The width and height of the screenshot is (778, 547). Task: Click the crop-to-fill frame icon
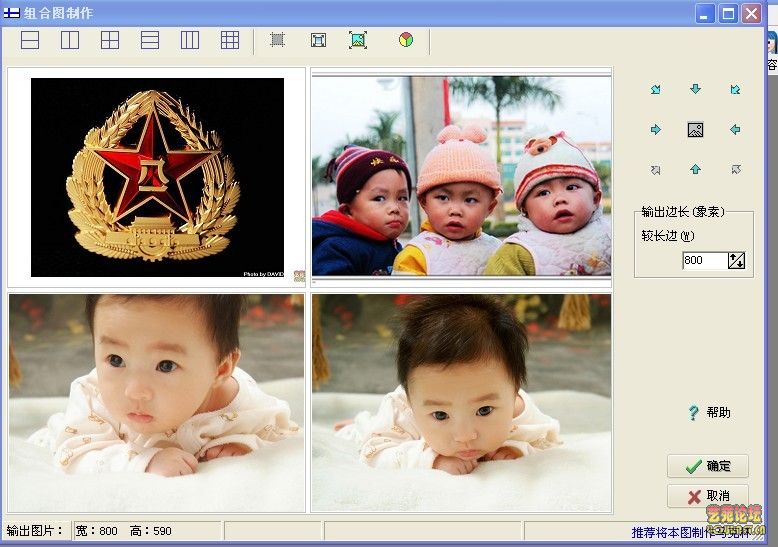click(277, 40)
